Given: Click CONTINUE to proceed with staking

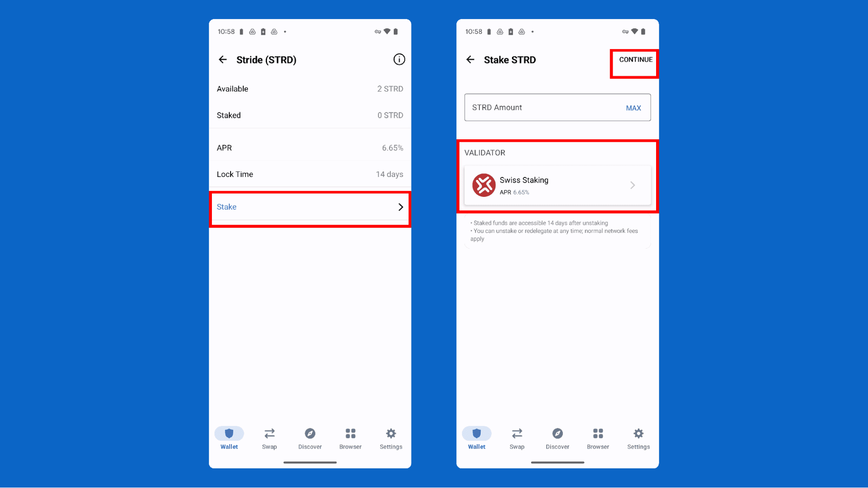Looking at the screenshot, I should tap(636, 59).
